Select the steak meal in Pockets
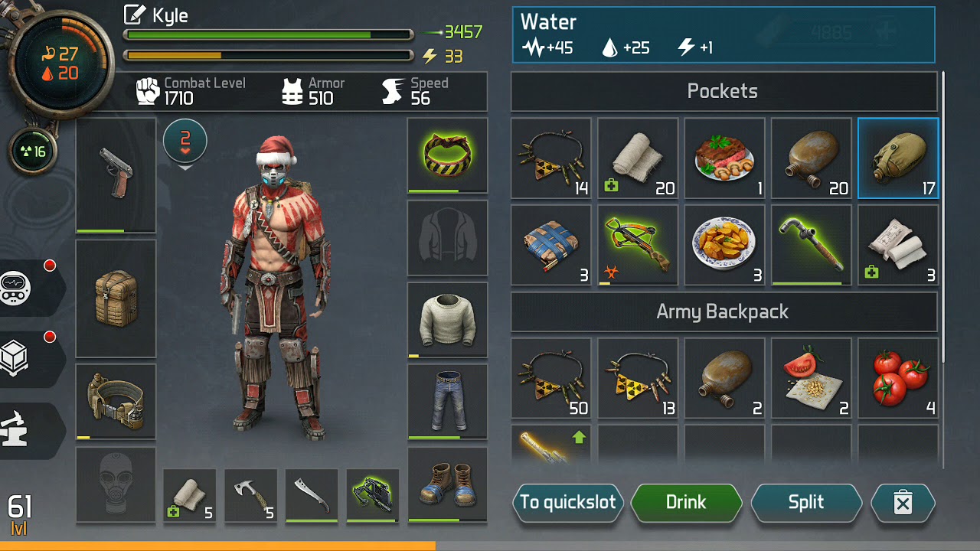Image resolution: width=980 pixels, height=551 pixels. tap(724, 158)
